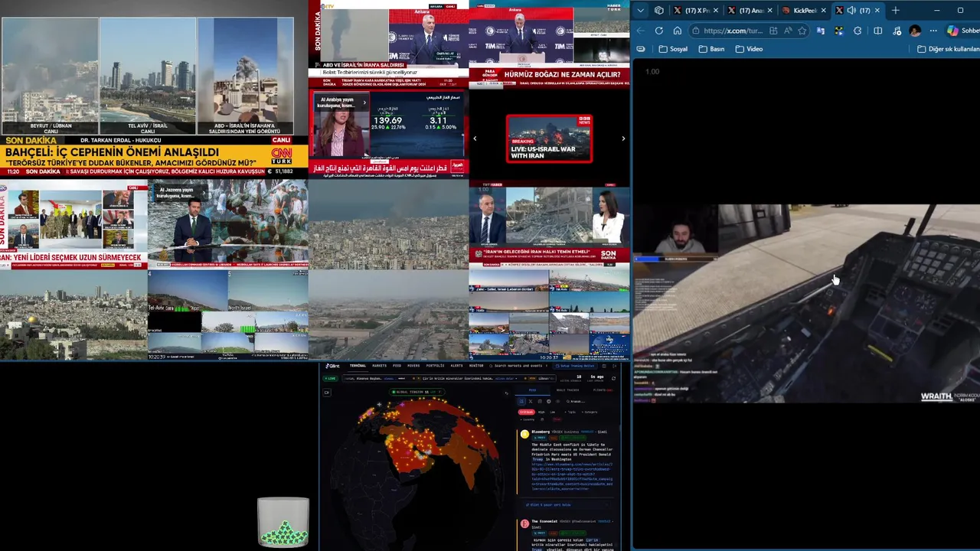980x551 pixels.
Task: Click the Al Jazeera stream notice overlay
Action: coord(178,193)
